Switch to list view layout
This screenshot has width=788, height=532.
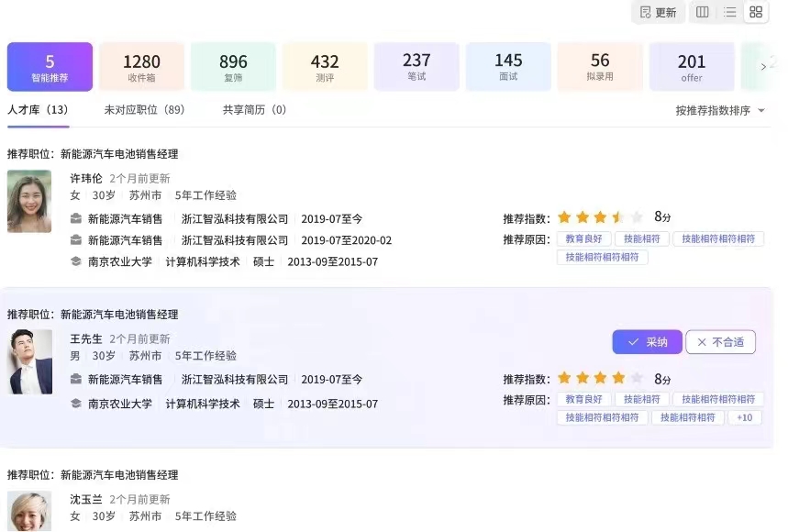tap(729, 12)
